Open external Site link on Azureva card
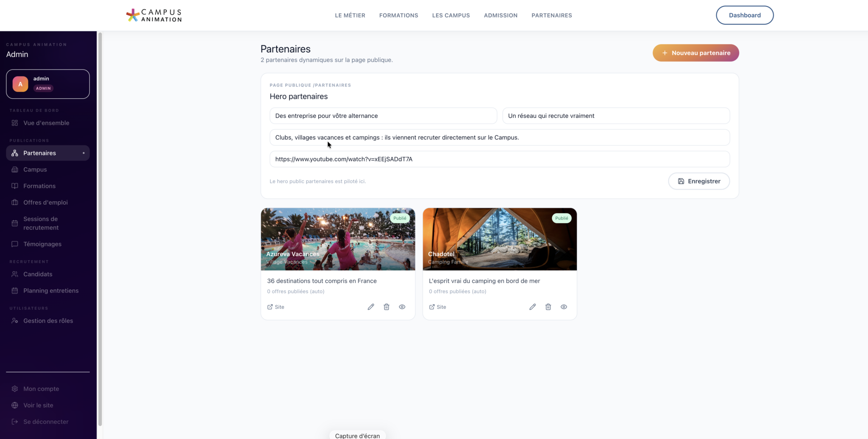 pos(275,307)
